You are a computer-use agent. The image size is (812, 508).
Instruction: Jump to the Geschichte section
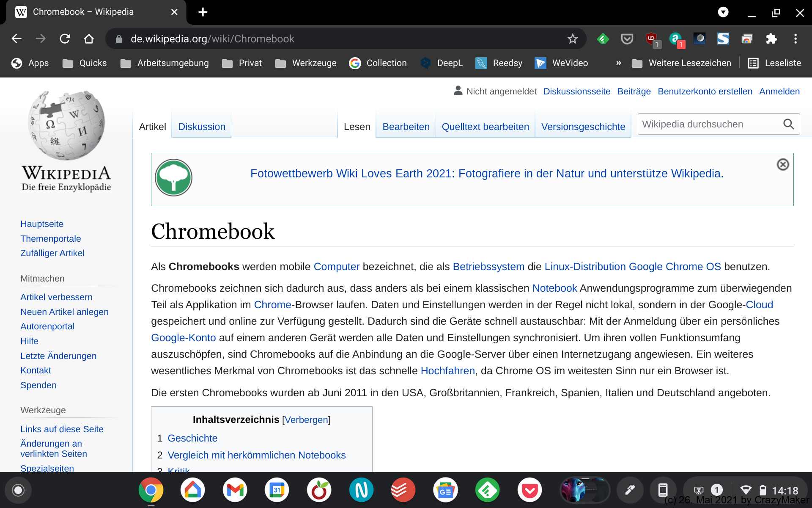click(192, 438)
